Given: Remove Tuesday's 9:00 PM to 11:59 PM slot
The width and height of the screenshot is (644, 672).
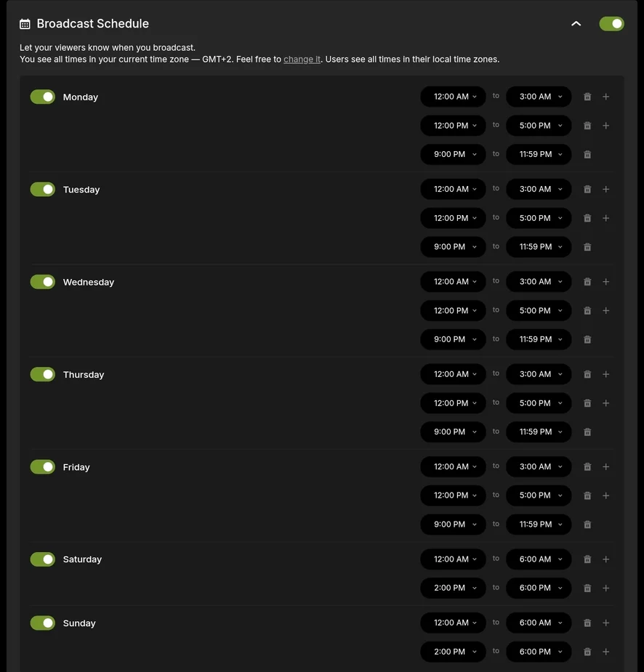Looking at the screenshot, I should [x=587, y=247].
